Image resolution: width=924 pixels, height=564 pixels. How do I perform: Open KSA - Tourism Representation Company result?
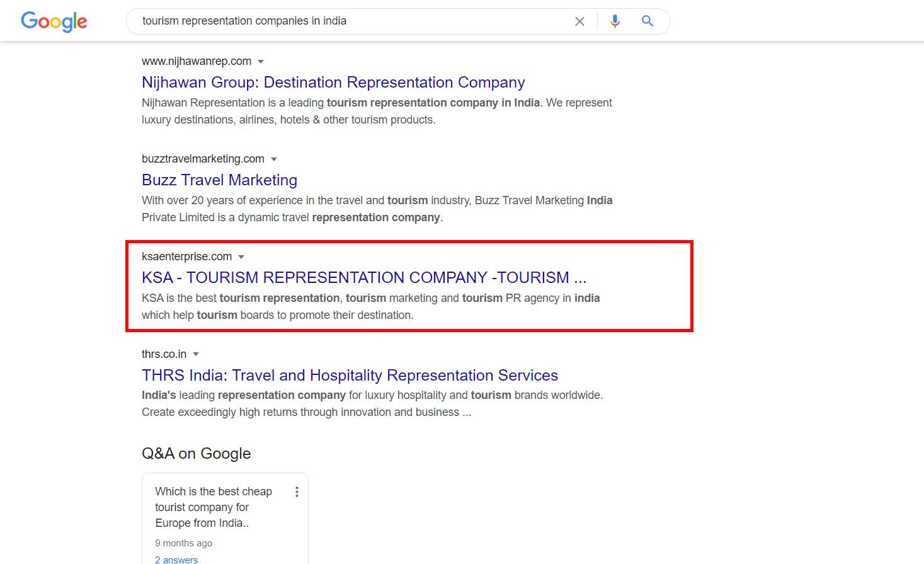363,278
